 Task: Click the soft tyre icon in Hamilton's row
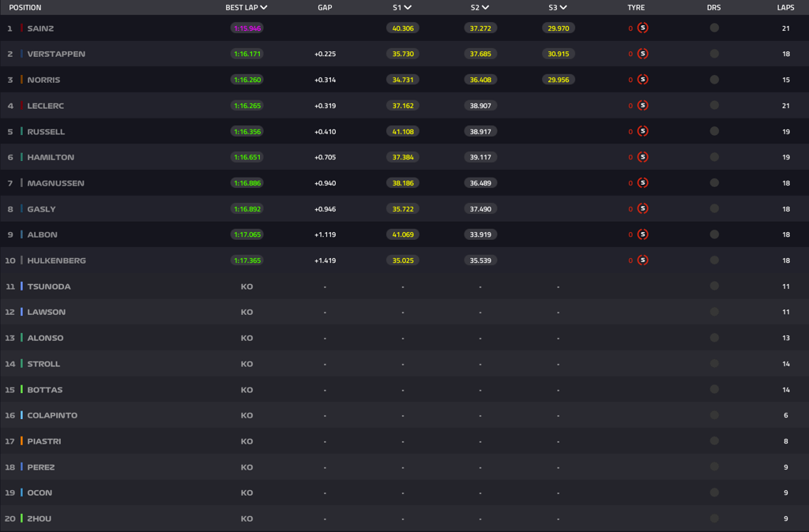pos(642,157)
